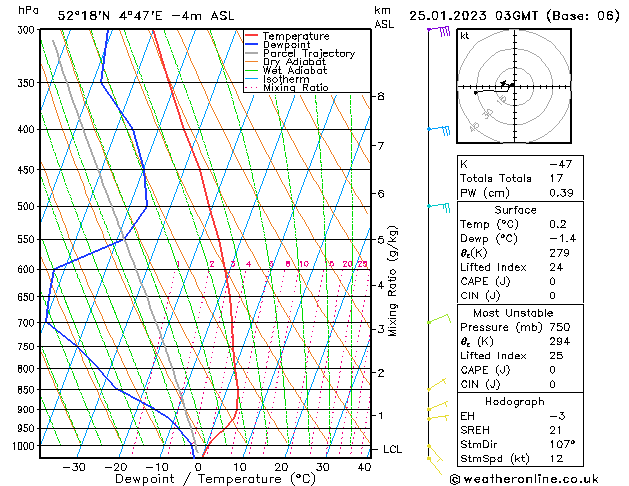Click the yellow wind barb at 850 hPa
The height and width of the screenshot is (486, 629).
437,384
